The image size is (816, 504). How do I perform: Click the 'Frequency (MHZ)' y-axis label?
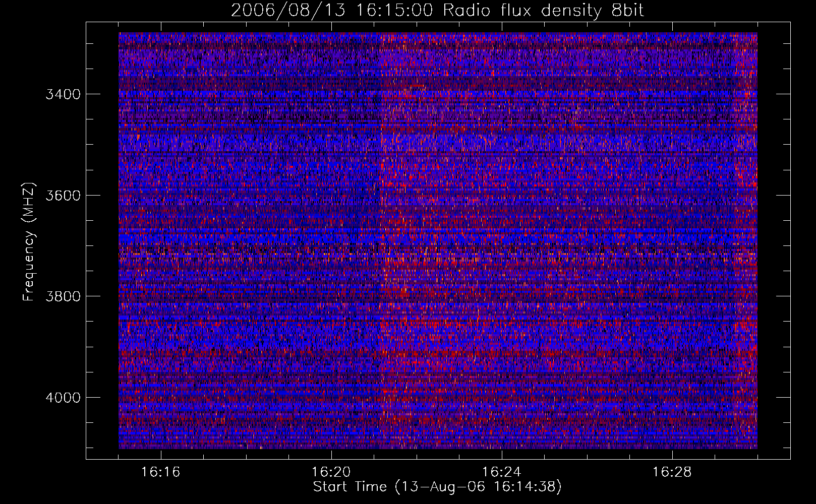coord(29,242)
